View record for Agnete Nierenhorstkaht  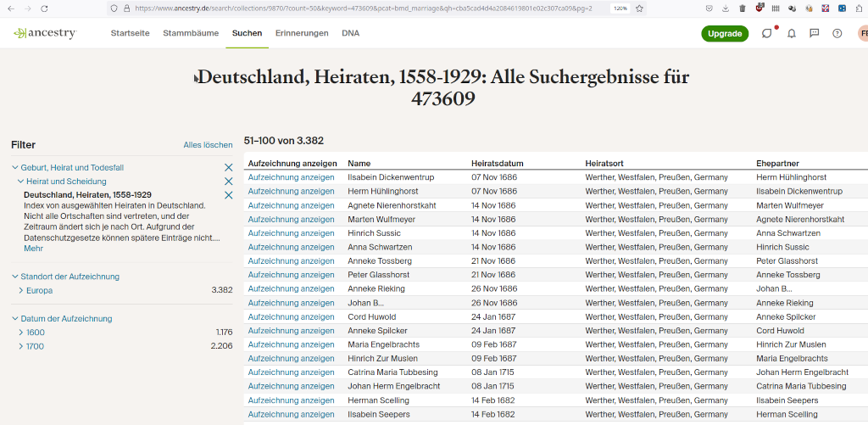(292, 205)
